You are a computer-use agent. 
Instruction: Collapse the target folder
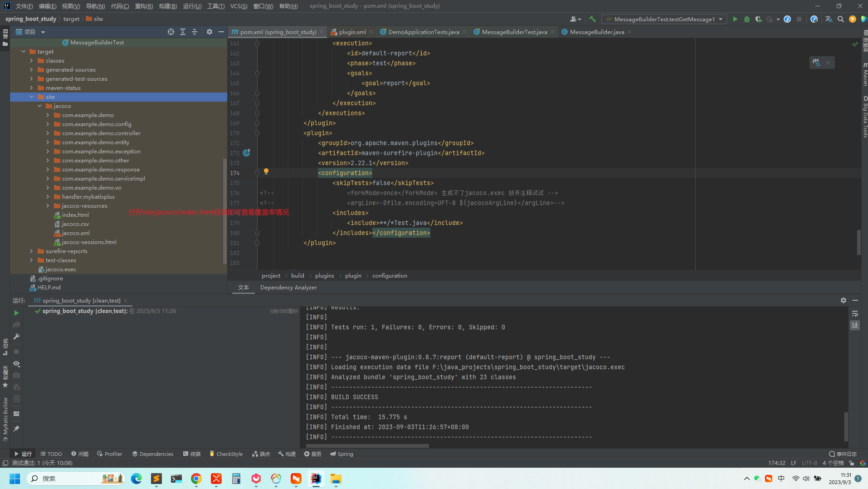(23, 52)
